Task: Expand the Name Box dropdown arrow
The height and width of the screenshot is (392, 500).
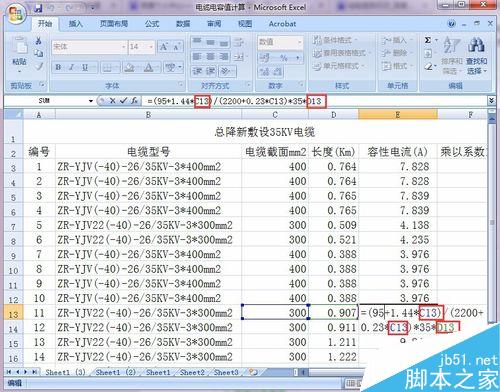Action: tap(91, 101)
